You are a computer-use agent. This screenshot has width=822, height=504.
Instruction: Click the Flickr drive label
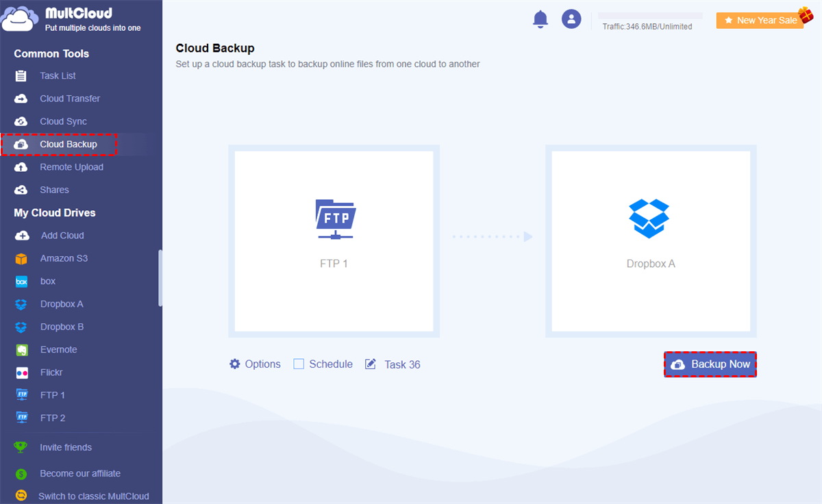tap(51, 373)
